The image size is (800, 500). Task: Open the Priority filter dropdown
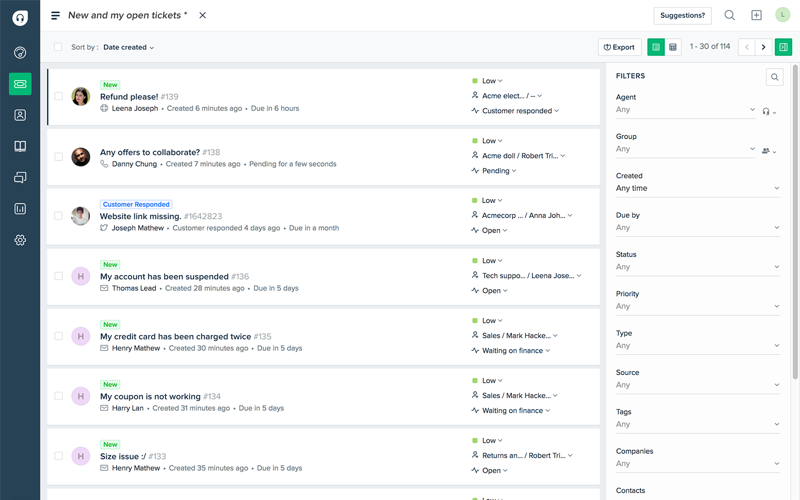697,306
